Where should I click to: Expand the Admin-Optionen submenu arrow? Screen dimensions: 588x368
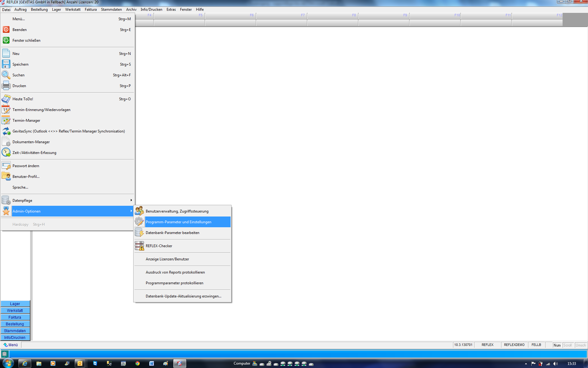click(x=131, y=211)
